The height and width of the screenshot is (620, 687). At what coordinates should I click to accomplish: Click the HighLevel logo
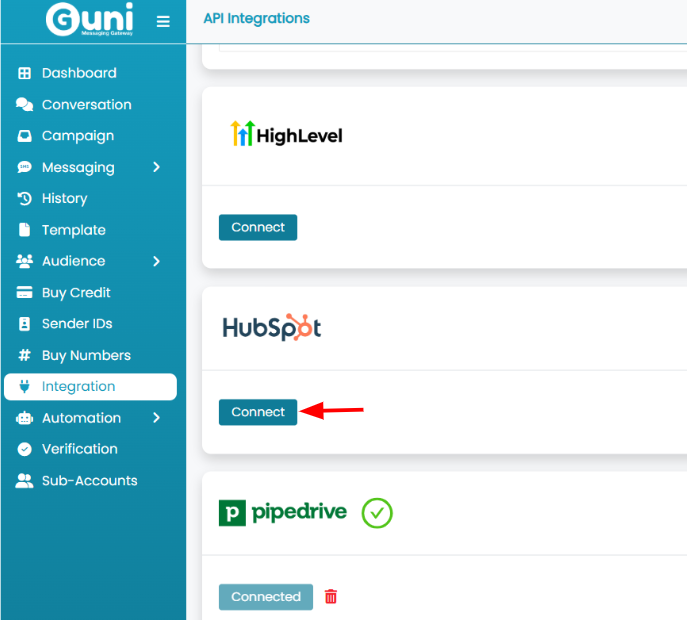pyautogui.click(x=287, y=134)
